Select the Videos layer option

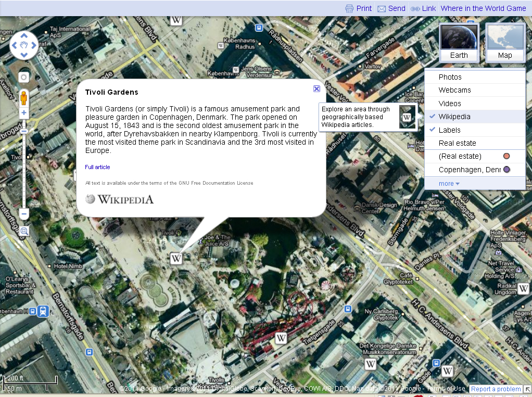pyautogui.click(x=450, y=104)
